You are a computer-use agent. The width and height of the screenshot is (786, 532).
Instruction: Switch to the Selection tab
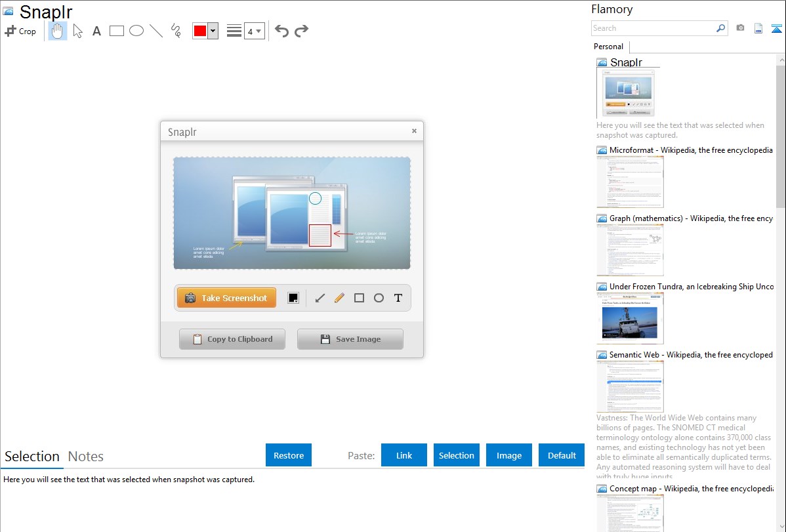32,457
